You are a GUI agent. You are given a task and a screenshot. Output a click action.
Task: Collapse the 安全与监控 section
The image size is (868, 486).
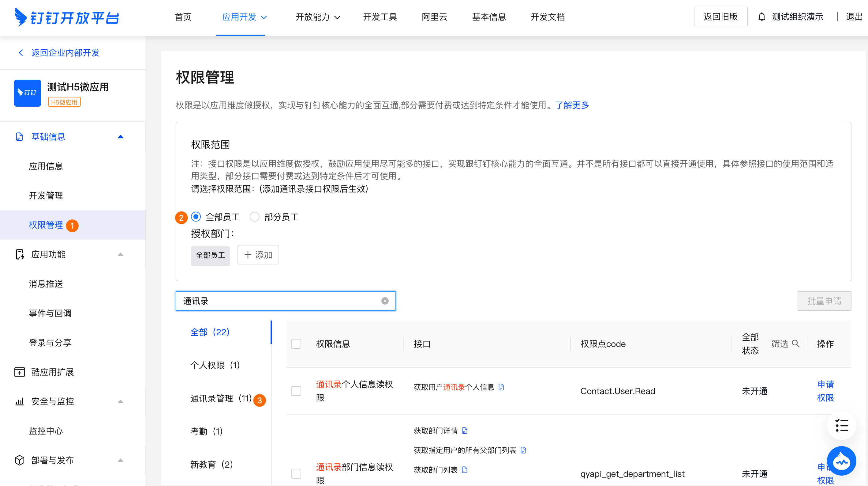pos(120,401)
